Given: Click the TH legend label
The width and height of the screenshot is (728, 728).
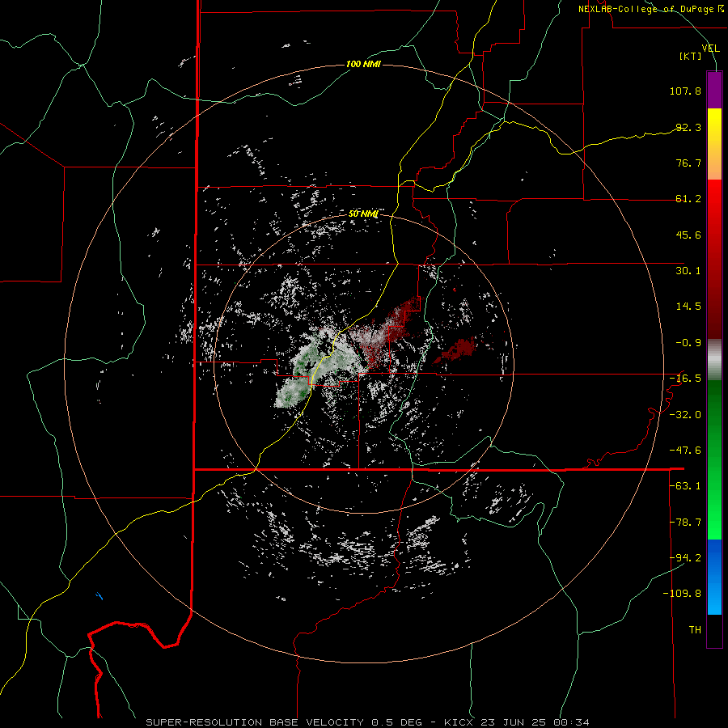Looking at the screenshot, I should (695, 629).
